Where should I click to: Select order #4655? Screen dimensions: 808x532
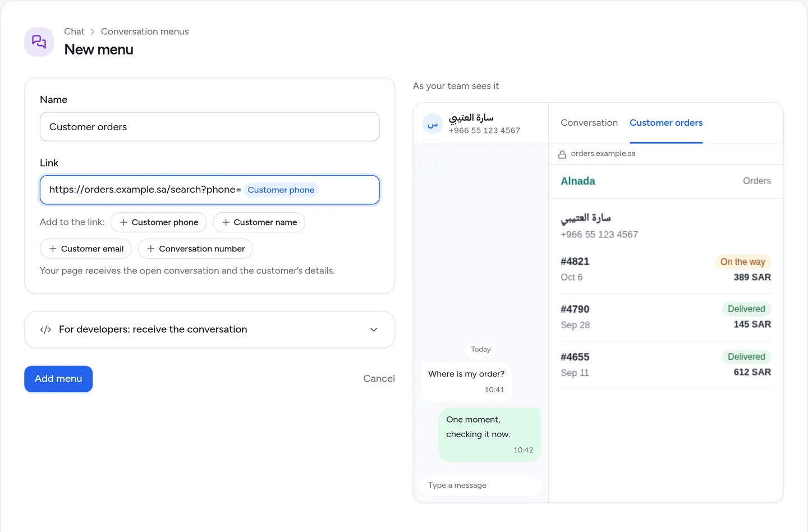[x=666, y=365]
